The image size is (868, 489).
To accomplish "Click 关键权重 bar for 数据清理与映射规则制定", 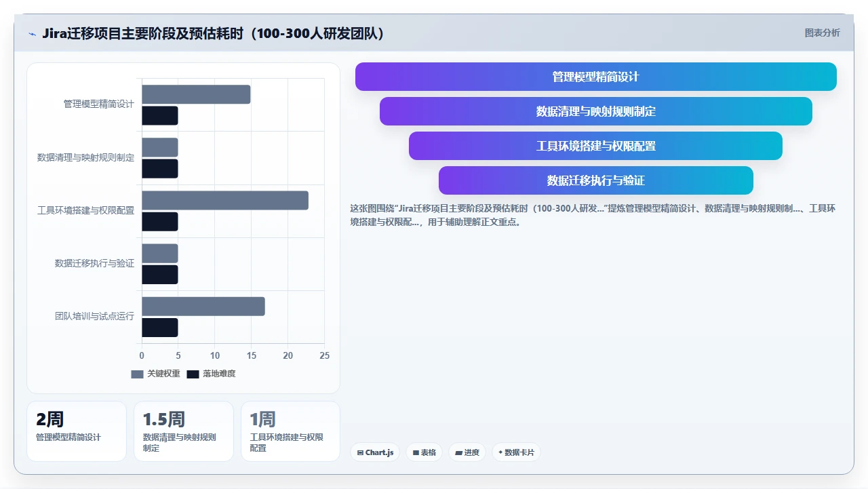I will tap(160, 147).
